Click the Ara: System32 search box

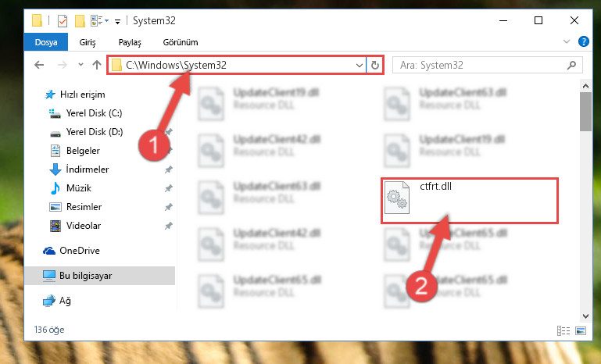(481, 65)
